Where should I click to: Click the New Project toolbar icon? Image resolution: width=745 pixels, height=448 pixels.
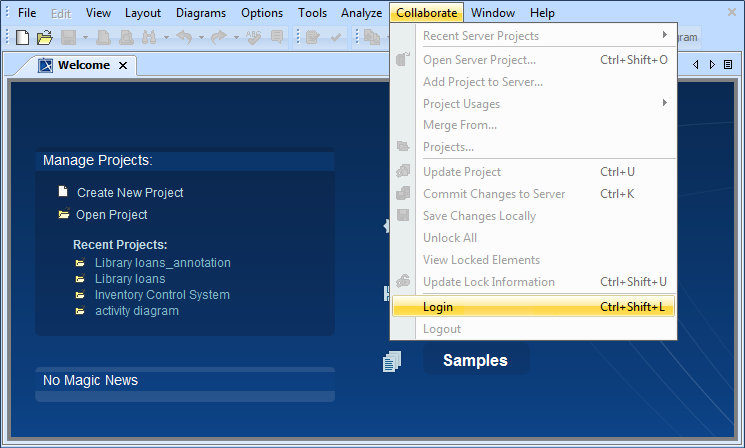pos(23,37)
